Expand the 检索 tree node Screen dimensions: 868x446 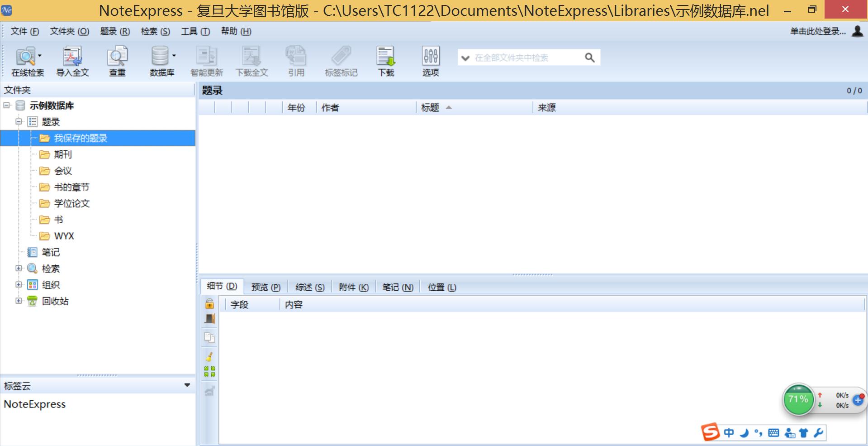pyautogui.click(x=19, y=268)
